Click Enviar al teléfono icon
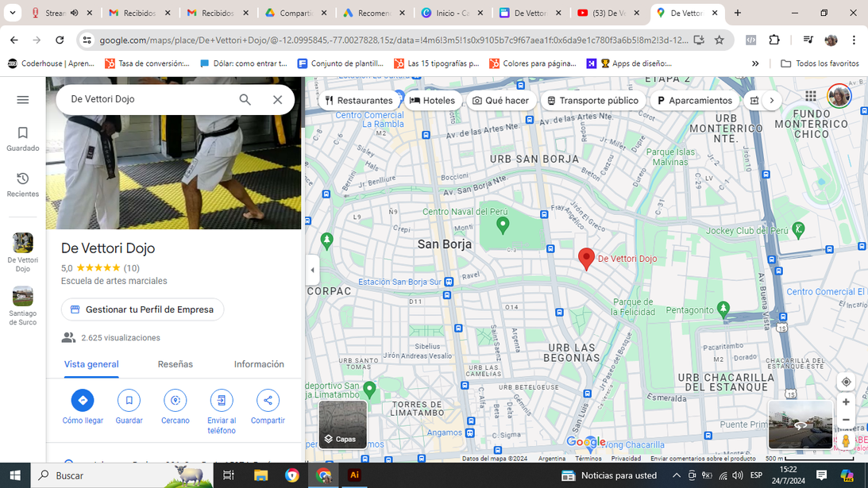Screen dimensions: 868x488 222,401
